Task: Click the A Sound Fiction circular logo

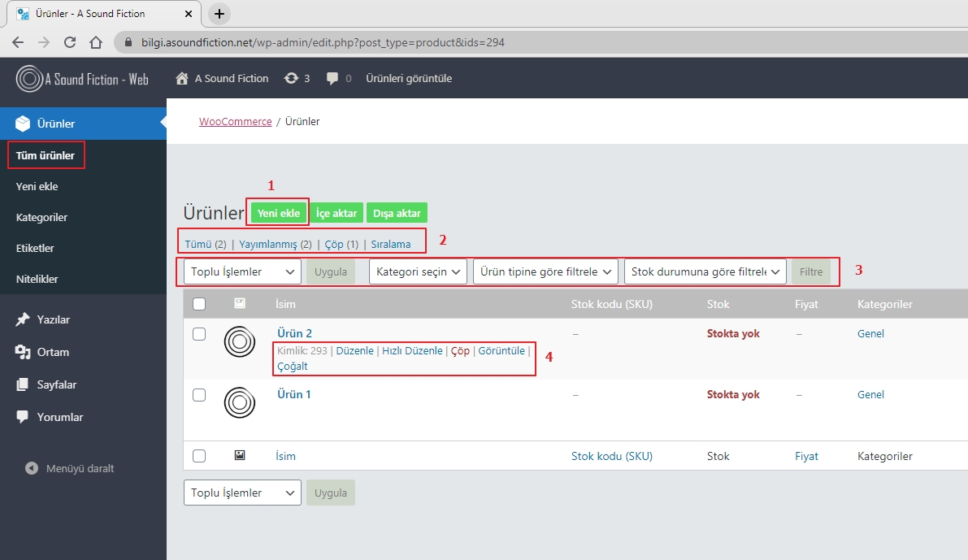Action: pos(29,79)
